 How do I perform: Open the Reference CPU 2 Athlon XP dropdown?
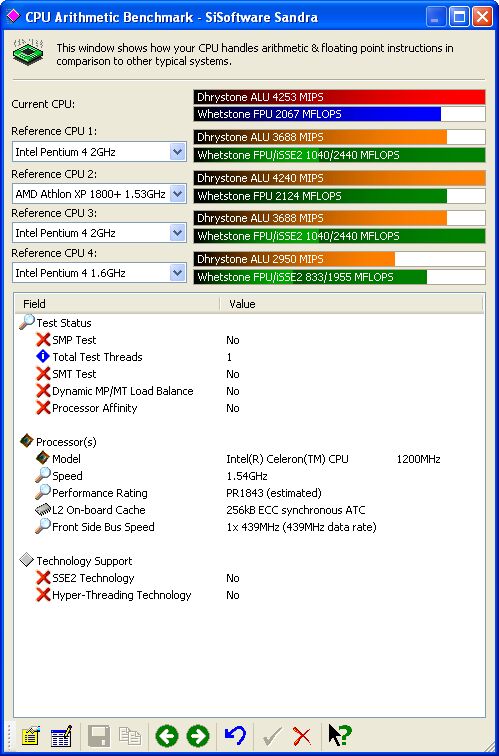177,194
